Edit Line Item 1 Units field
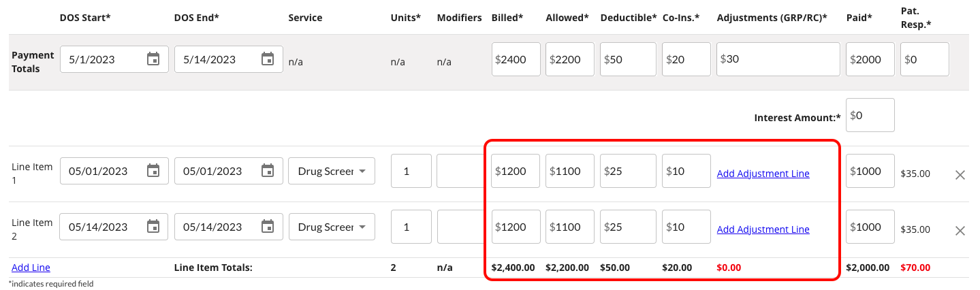 (411, 171)
